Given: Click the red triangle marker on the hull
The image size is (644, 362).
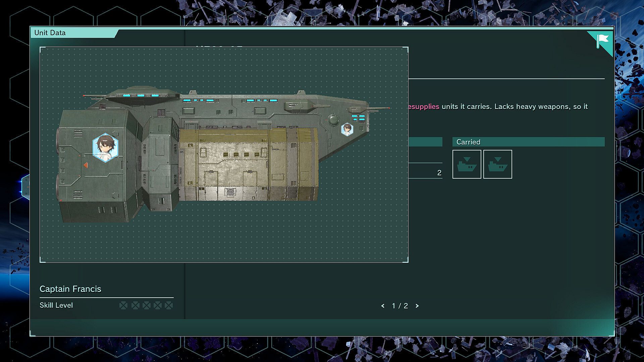Looking at the screenshot, I should [x=86, y=165].
